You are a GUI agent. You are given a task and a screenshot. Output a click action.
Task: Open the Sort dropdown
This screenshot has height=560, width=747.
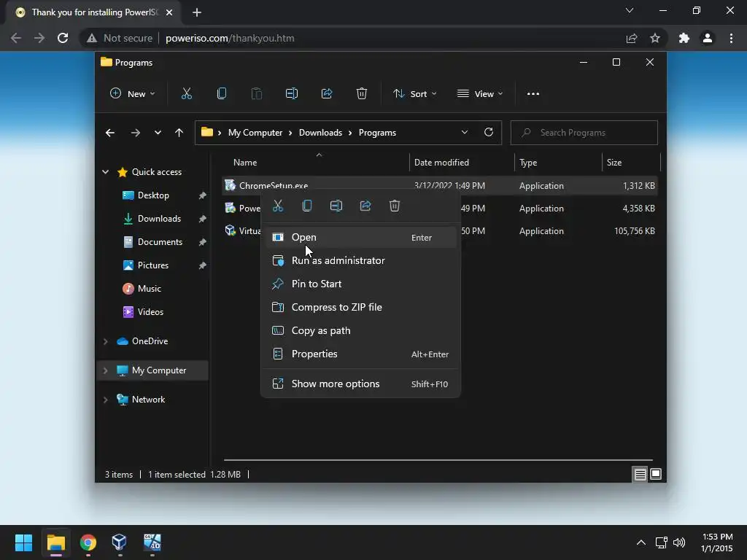(414, 94)
